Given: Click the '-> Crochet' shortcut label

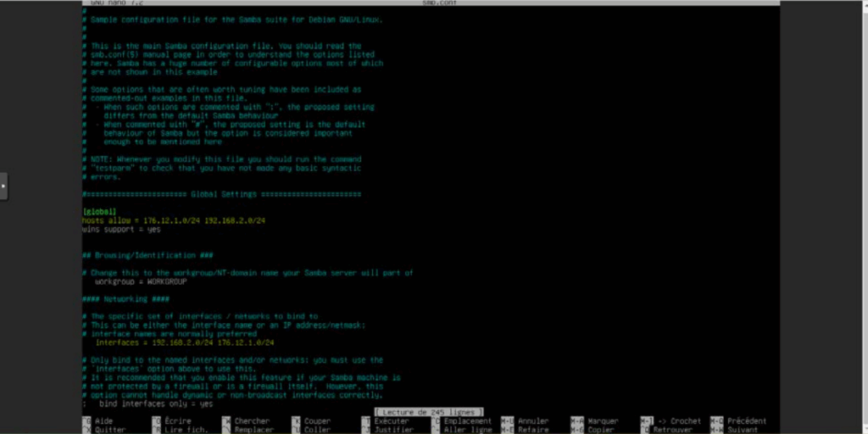Looking at the screenshot, I should pyautogui.click(x=679, y=421).
